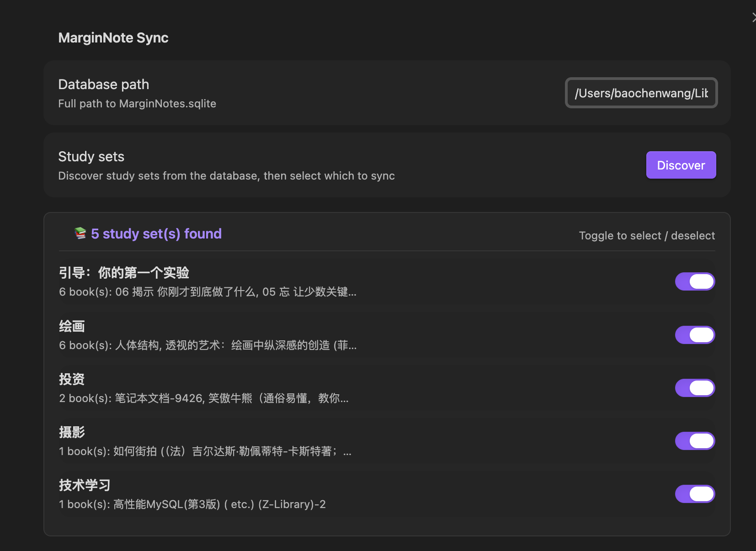Image resolution: width=756 pixels, height=551 pixels.
Task: Turn off the 技术学习 study set toggle
Action: pyautogui.click(x=695, y=494)
